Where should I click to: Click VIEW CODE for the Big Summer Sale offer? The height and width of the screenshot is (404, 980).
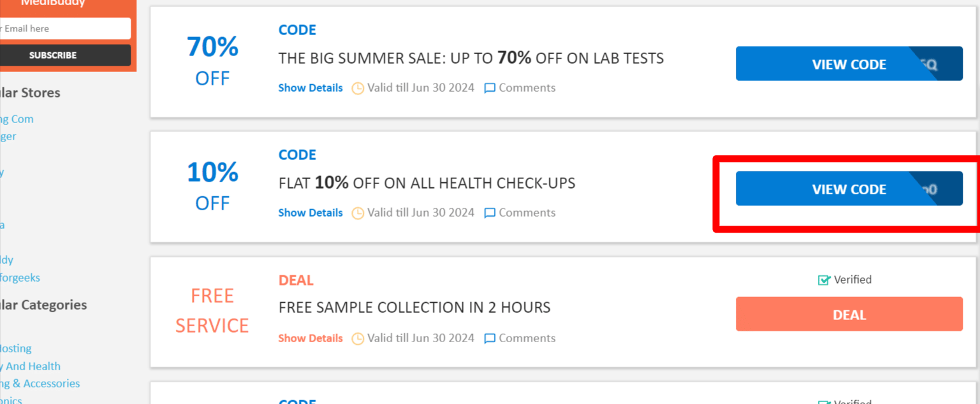(x=849, y=64)
